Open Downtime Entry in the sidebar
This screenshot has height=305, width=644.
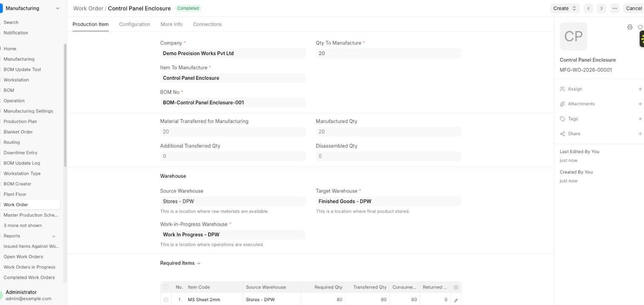click(20, 152)
